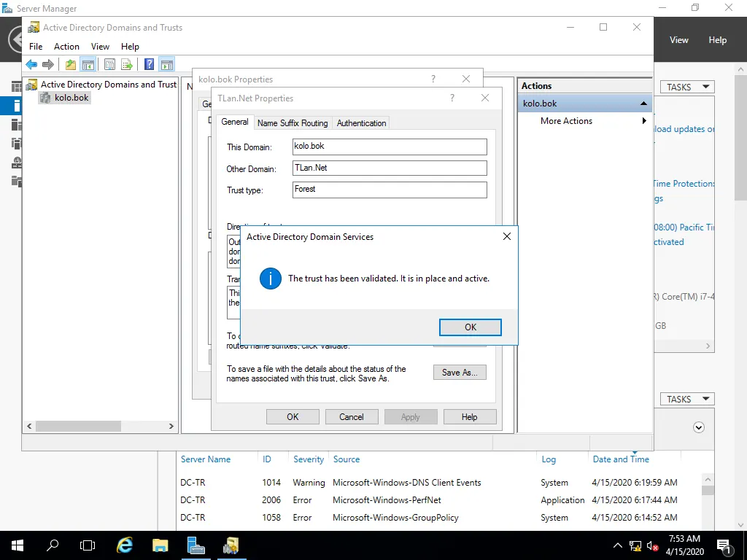Launch Internet Explorer from the taskbar
Viewport: 747px width, 560px height.
point(125,545)
